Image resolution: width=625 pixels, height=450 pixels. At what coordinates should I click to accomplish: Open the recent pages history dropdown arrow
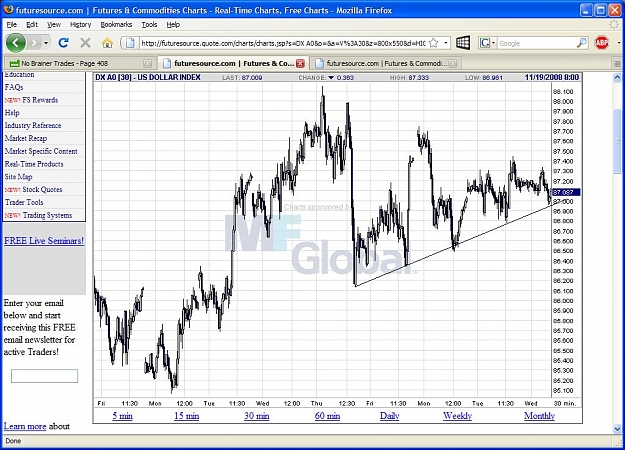(x=46, y=43)
